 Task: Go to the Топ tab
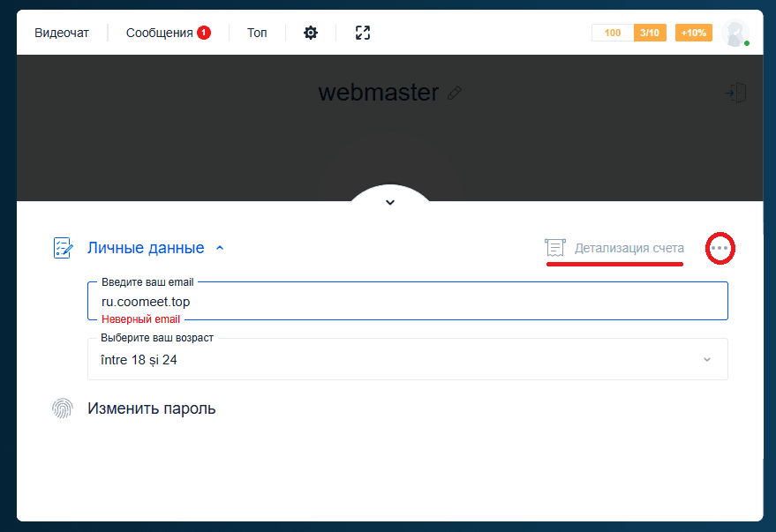tap(257, 33)
